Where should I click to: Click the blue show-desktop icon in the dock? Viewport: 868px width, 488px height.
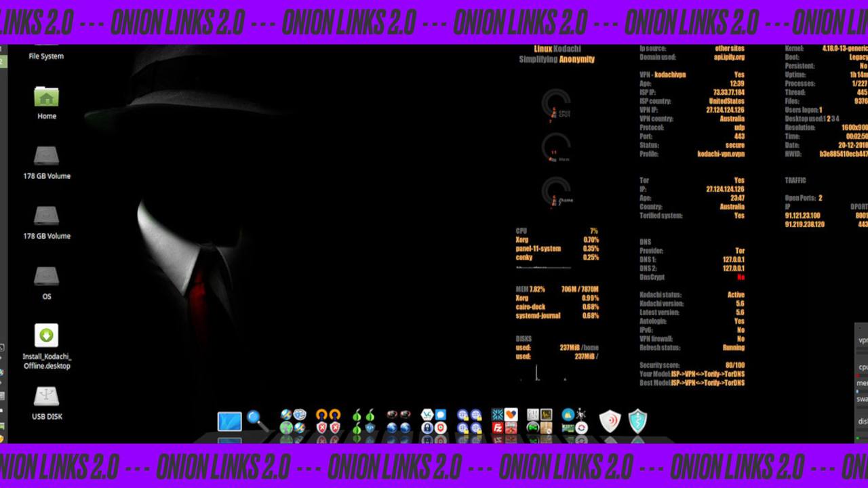pyautogui.click(x=229, y=420)
